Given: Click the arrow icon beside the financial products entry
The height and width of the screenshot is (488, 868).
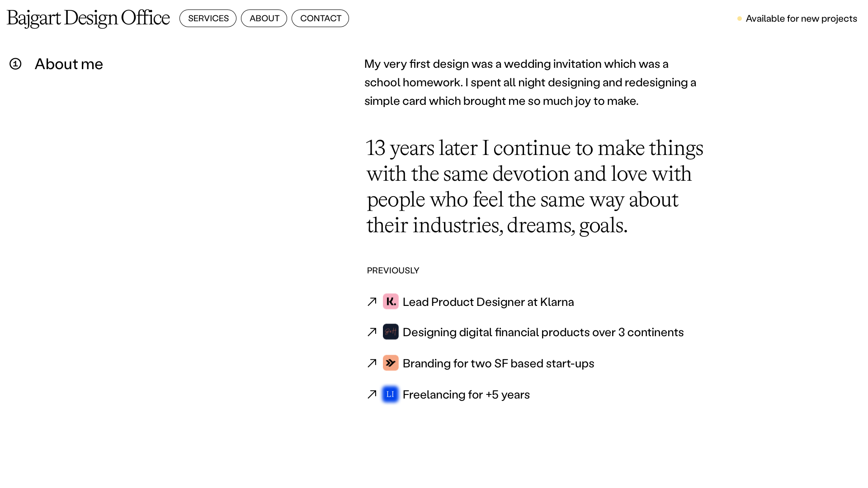Looking at the screenshot, I should [x=372, y=332].
